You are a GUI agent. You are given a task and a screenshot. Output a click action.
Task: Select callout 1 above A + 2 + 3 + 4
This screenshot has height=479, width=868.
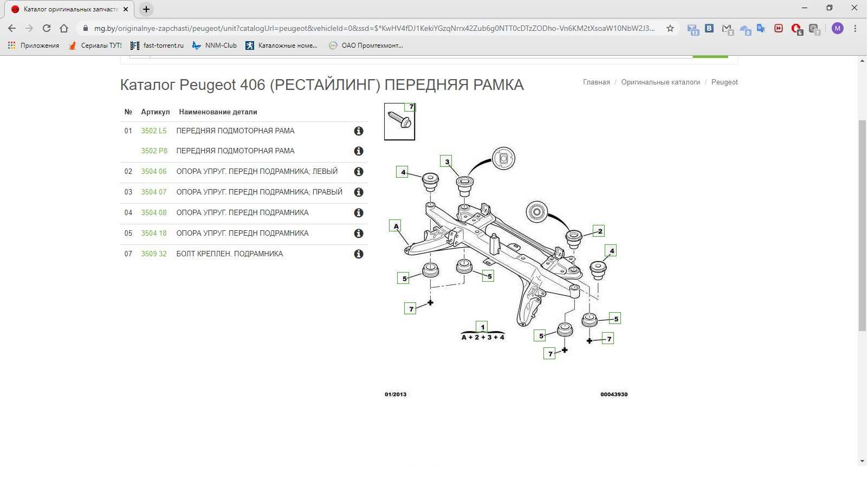482,327
